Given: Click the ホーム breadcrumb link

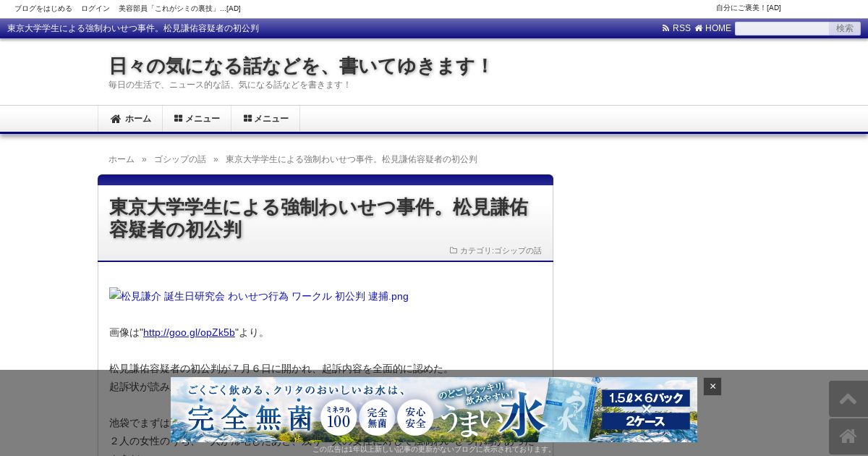Looking at the screenshot, I should pos(122,159).
